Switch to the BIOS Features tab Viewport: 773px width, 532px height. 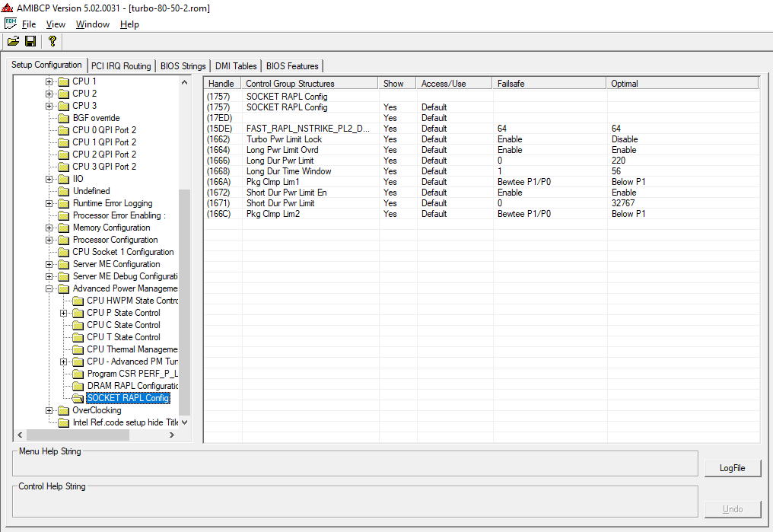coord(292,66)
